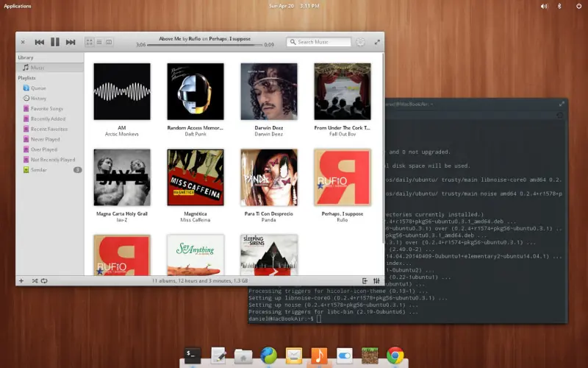Toggle the info panel icon

(x=365, y=280)
